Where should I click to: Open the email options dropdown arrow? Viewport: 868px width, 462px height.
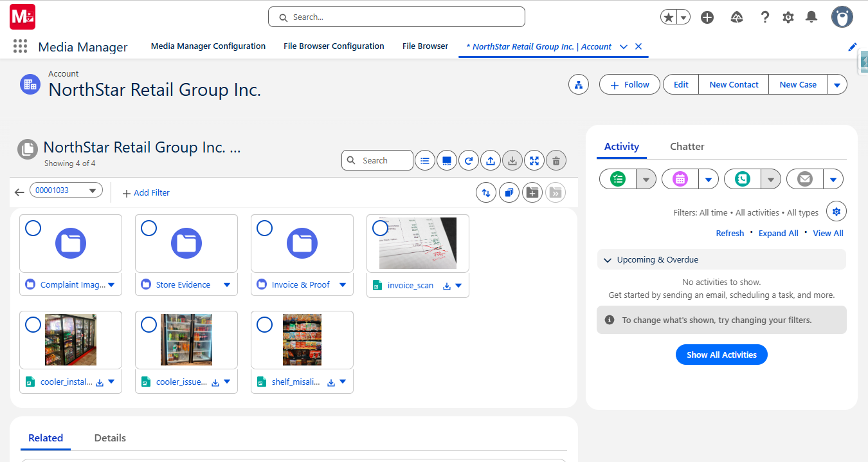[833, 179]
